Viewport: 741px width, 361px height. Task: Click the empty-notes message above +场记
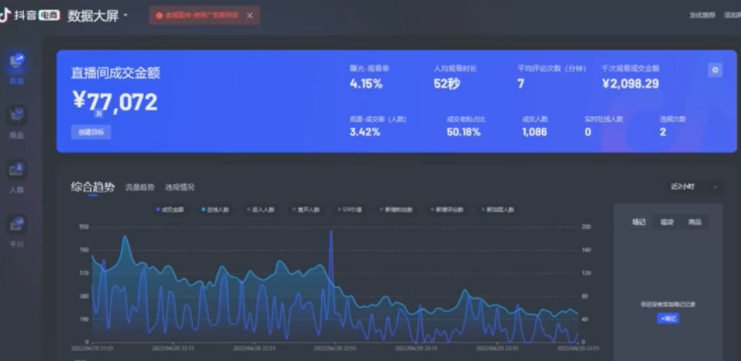pos(668,305)
